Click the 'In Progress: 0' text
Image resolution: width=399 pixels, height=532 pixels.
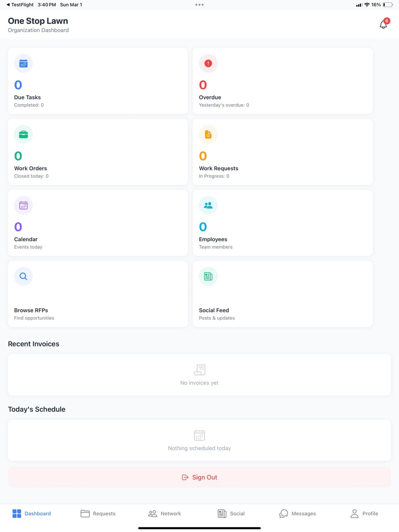tap(214, 176)
